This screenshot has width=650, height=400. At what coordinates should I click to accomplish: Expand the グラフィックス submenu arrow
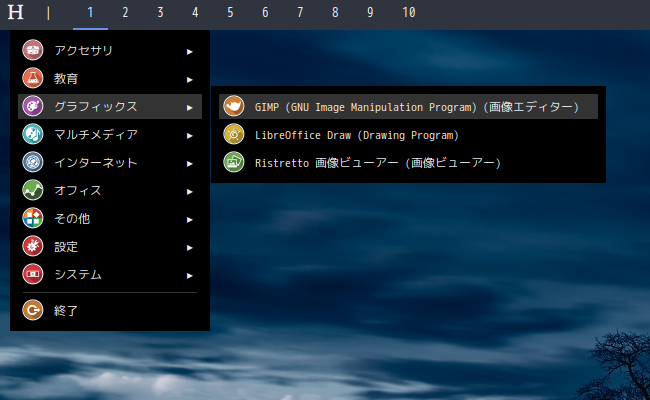(x=189, y=107)
